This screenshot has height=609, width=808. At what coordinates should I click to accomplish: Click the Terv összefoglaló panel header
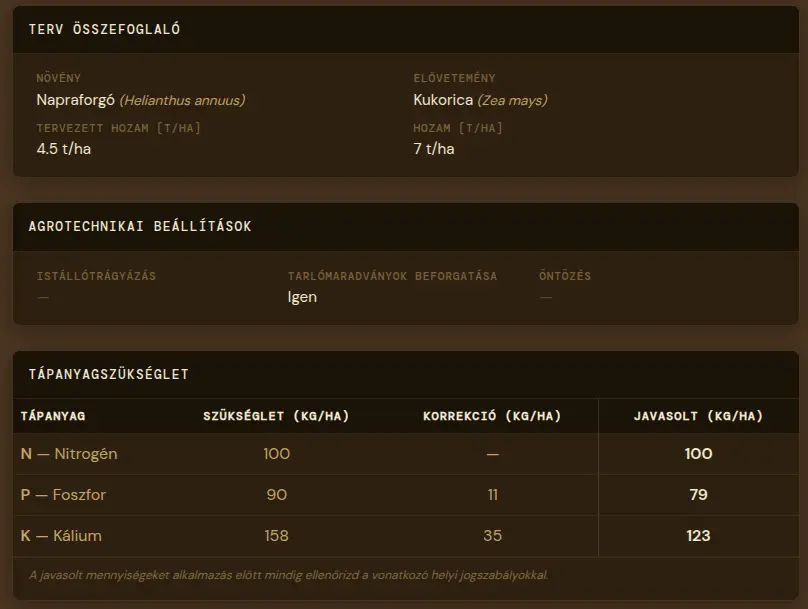click(x=104, y=29)
